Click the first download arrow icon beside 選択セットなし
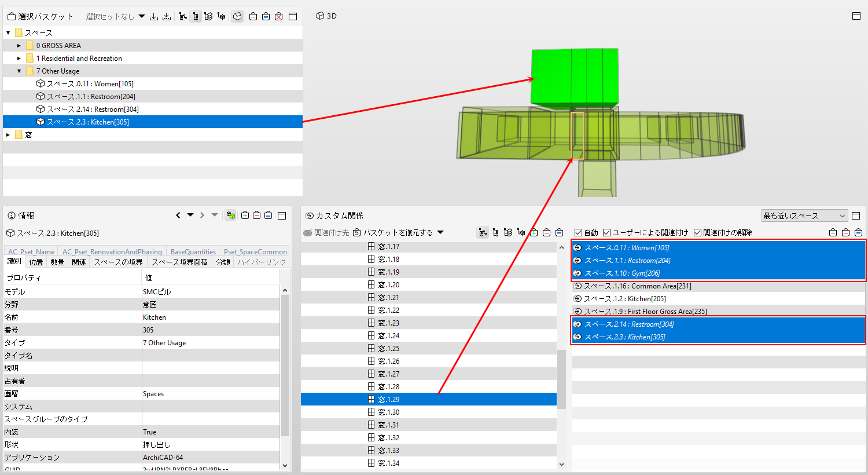868x475 pixels. click(x=154, y=16)
